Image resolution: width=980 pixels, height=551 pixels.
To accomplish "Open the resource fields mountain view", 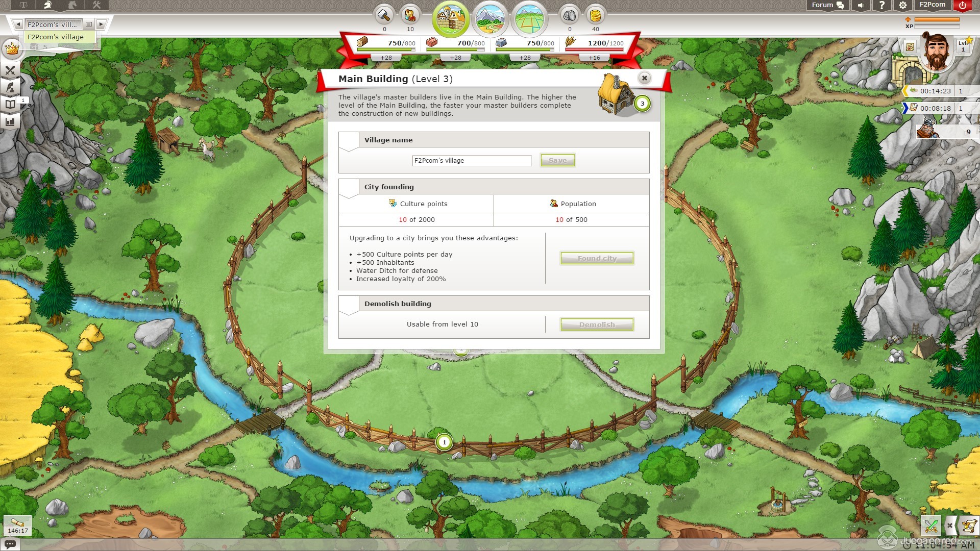I will click(x=490, y=19).
